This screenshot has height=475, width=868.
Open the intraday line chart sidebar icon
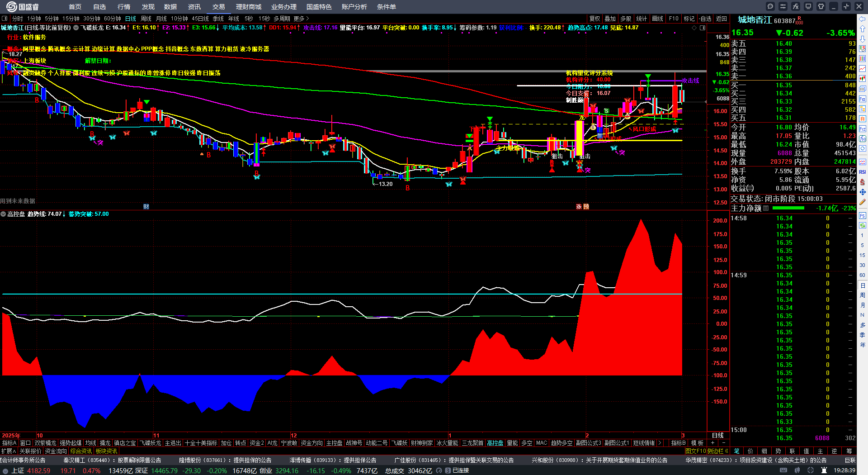pyautogui.click(x=863, y=69)
